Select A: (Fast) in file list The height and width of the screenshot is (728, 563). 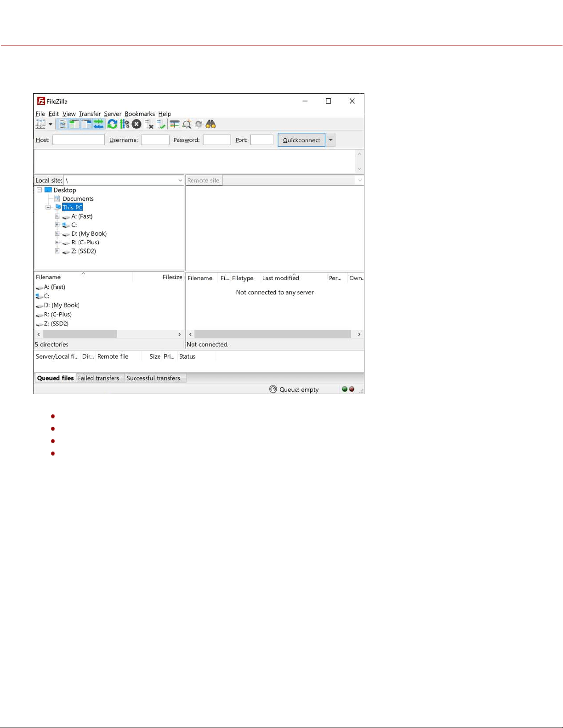point(55,287)
